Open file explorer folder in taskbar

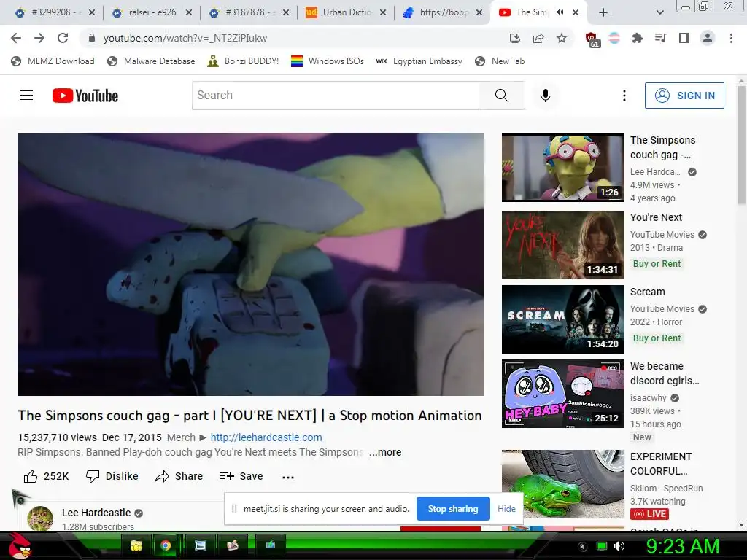tap(136, 545)
